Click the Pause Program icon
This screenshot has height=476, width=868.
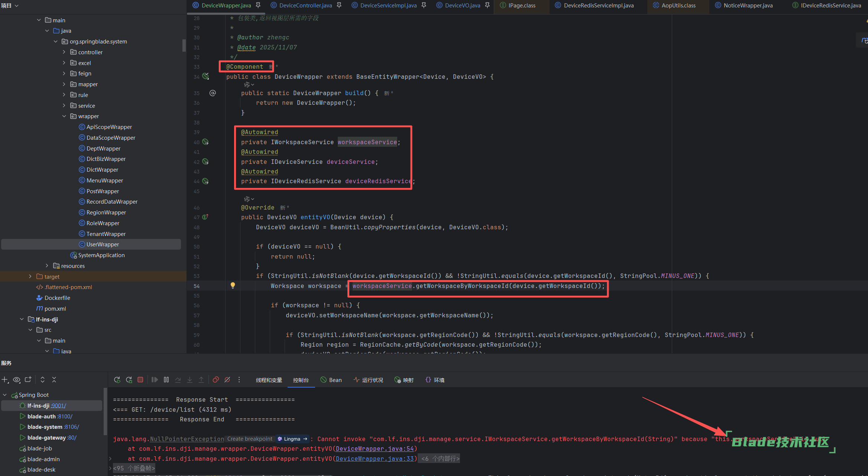tap(166, 380)
